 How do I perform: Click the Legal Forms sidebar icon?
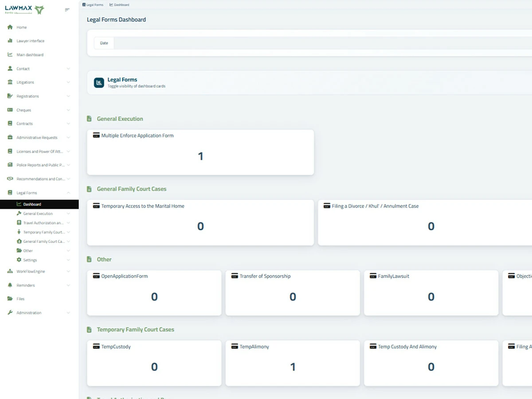click(x=10, y=193)
